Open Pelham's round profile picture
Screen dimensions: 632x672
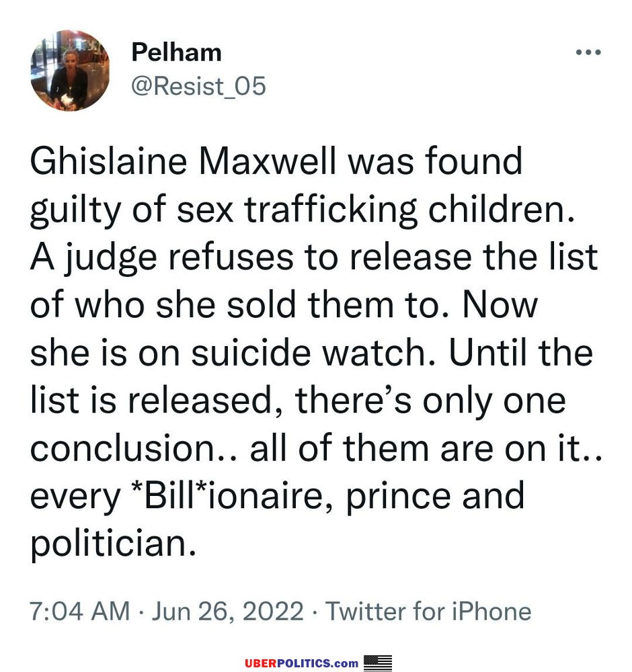click(70, 71)
